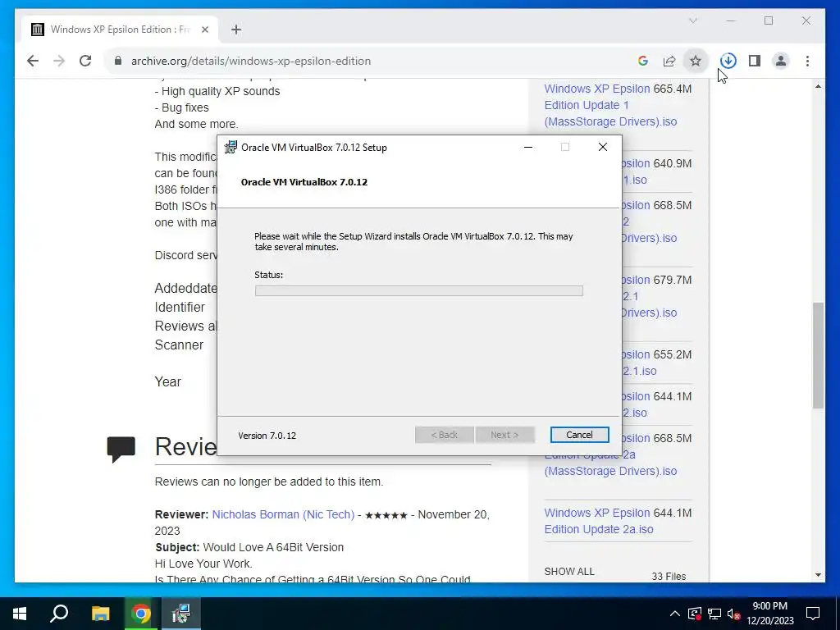Open the 644.1M 2.iso link above 668.5M
Screen dimensions: 840x630
tap(636, 404)
